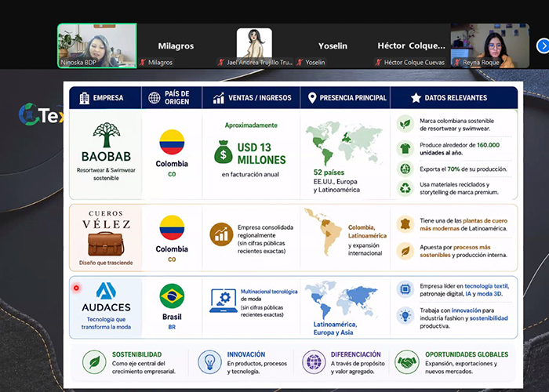
Task: Click the green leaf icon beside SOSTENIBILIDAD
Action: [94, 362]
